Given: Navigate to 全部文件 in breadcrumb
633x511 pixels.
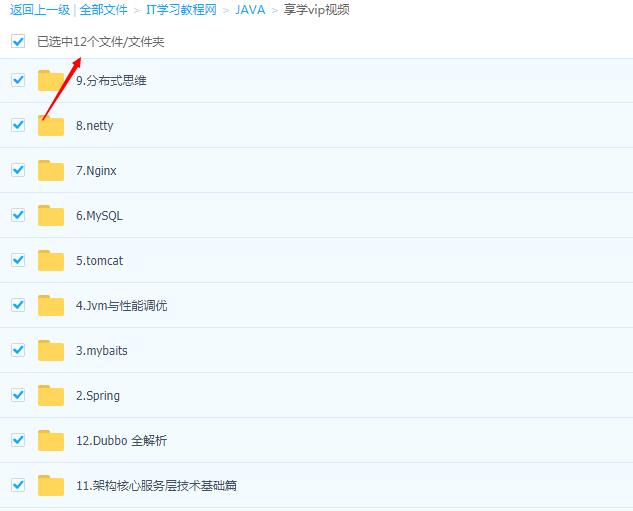Looking at the screenshot, I should [x=103, y=10].
